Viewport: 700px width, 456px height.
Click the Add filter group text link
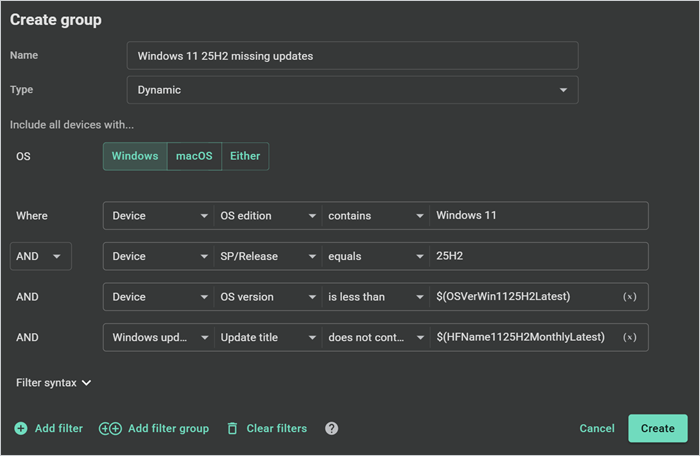pyautogui.click(x=168, y=428)
